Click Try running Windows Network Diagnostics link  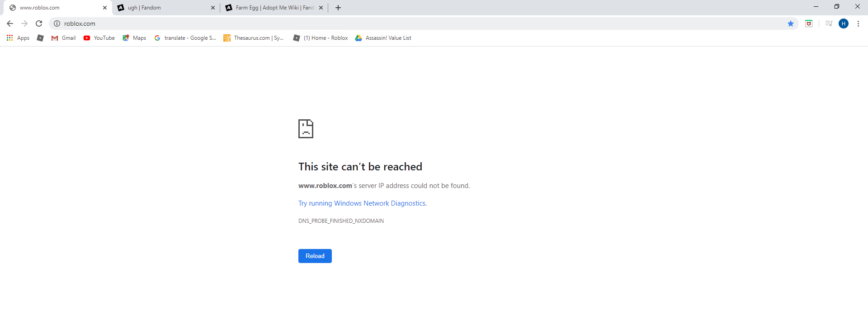click(362, 203)
